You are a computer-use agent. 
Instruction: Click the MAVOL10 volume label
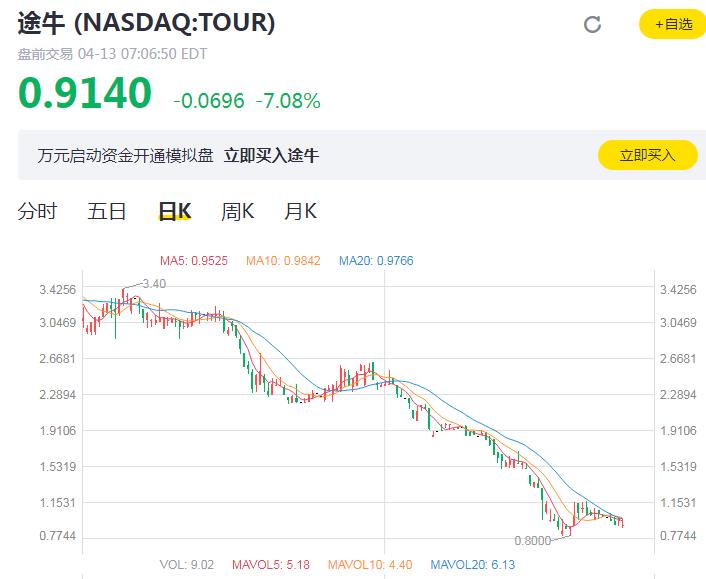[x=368, y=565]
